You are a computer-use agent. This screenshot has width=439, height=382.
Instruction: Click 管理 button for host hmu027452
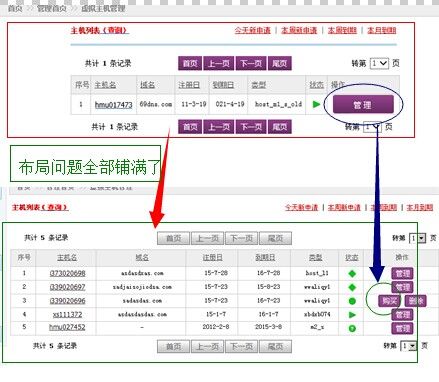pyautogui.click(x=402, y=328)
